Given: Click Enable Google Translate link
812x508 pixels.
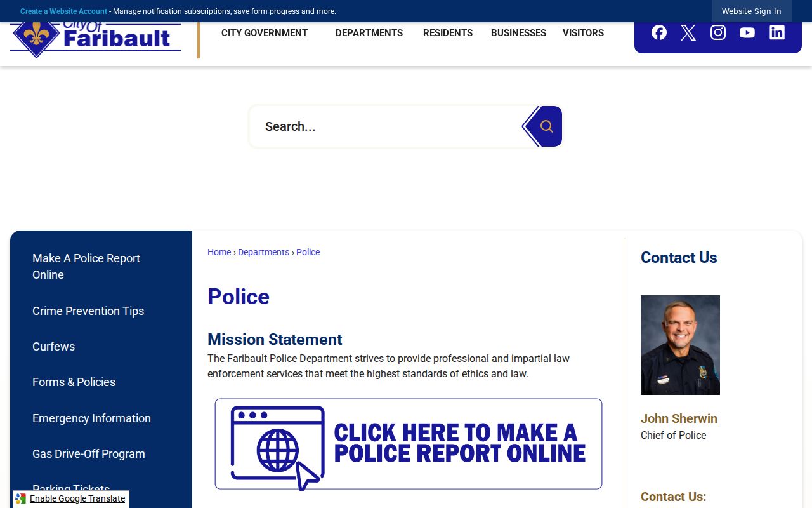Looking at the screenshot, I should click(x=77, y=499).
